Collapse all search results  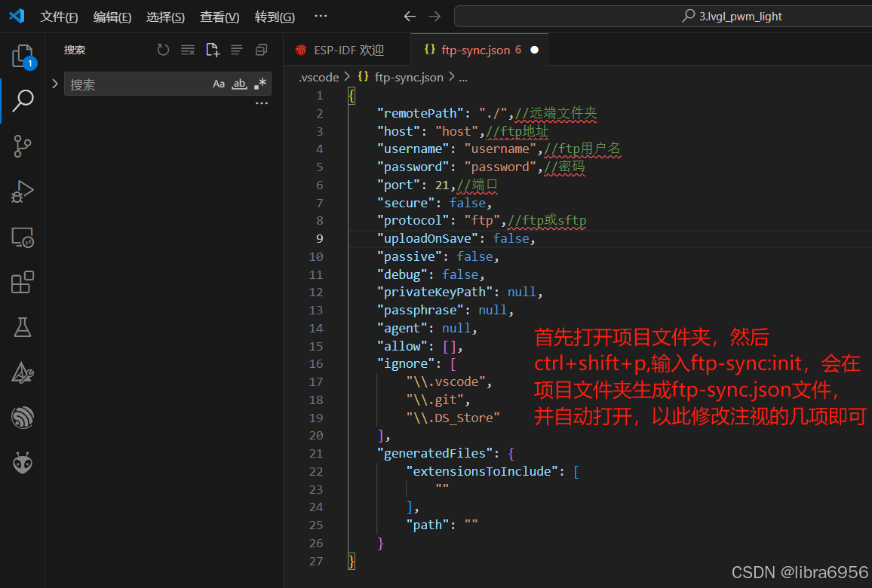pos(261,50)
